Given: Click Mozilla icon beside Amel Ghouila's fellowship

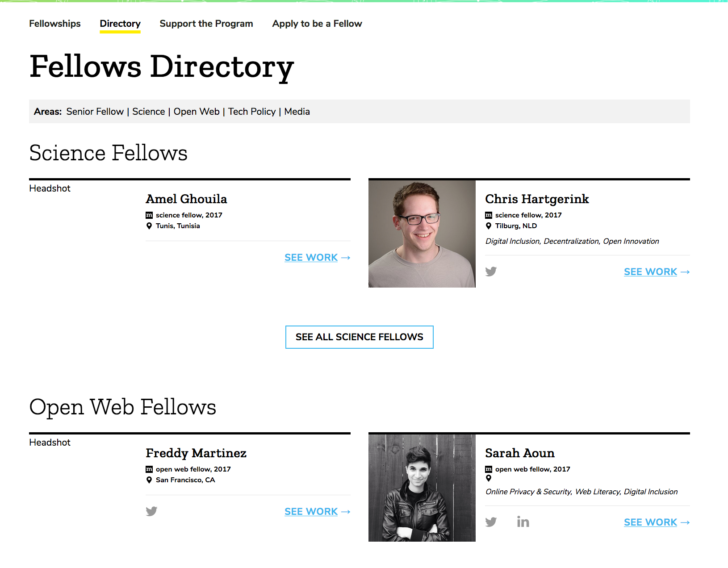Looking at the screenshot, I should pos(149,215).
